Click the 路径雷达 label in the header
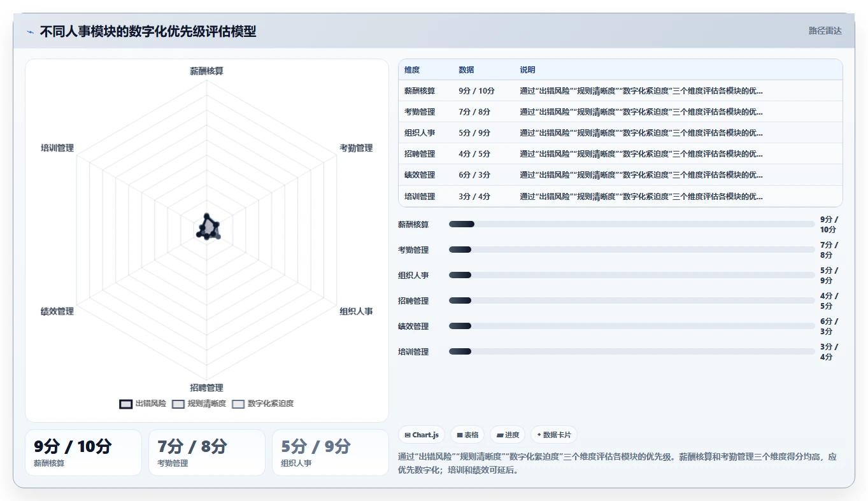This screenshot has width=868, height=501. click(825, 31)
